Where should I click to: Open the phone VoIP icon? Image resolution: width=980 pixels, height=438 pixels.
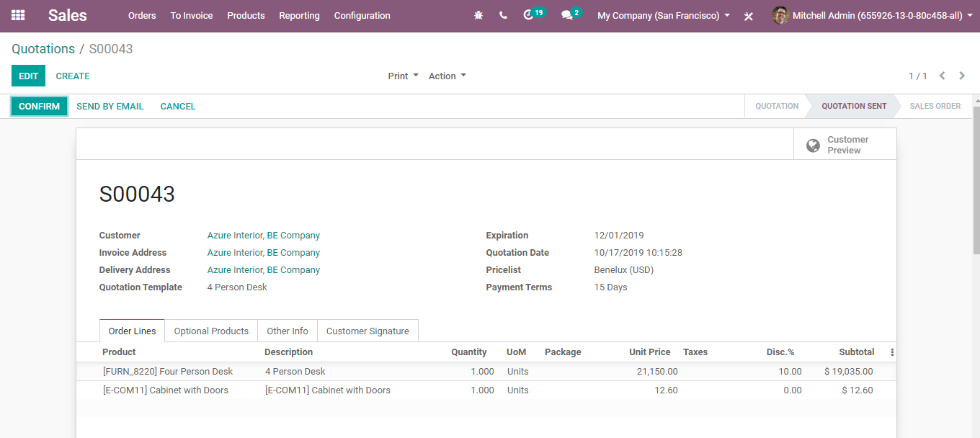pyautogui.click(x=503, y=15)
